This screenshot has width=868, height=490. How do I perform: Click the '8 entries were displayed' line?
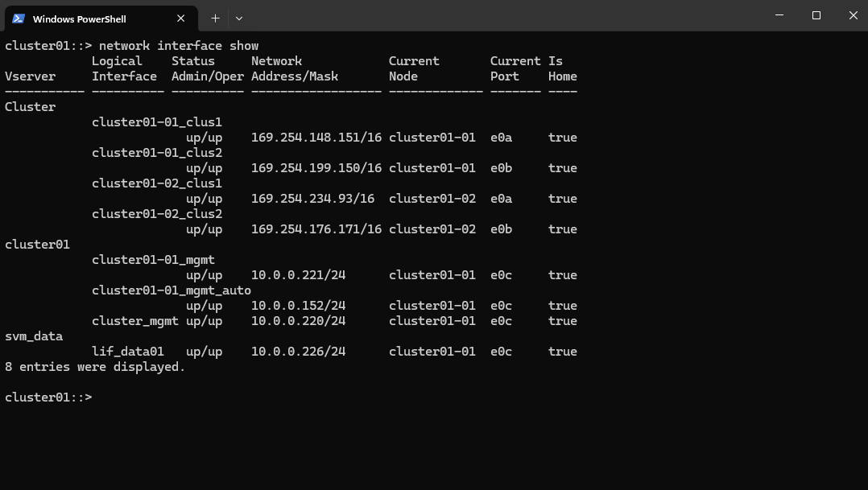(x=95, y=367)
